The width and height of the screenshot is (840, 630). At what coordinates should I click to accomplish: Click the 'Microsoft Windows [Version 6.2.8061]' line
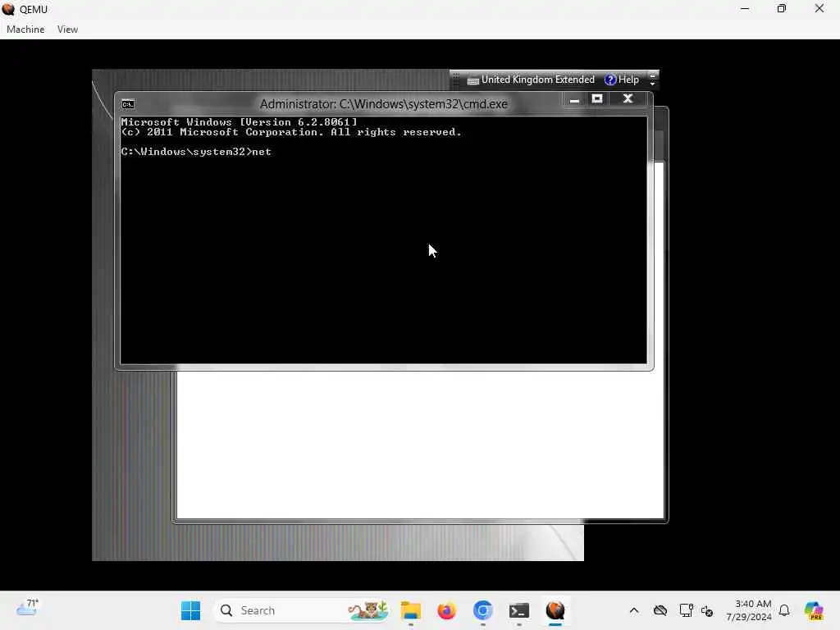pos(239,122)
